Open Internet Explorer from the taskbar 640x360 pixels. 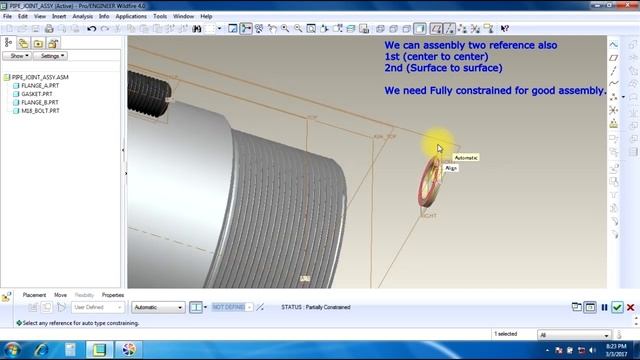[x=41, y=350]
